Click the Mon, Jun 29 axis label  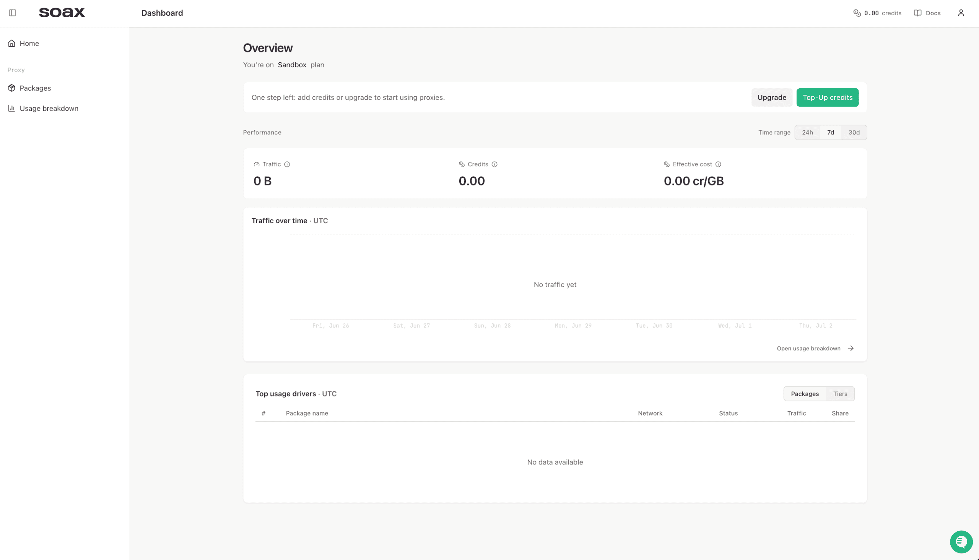pos(573,326)
